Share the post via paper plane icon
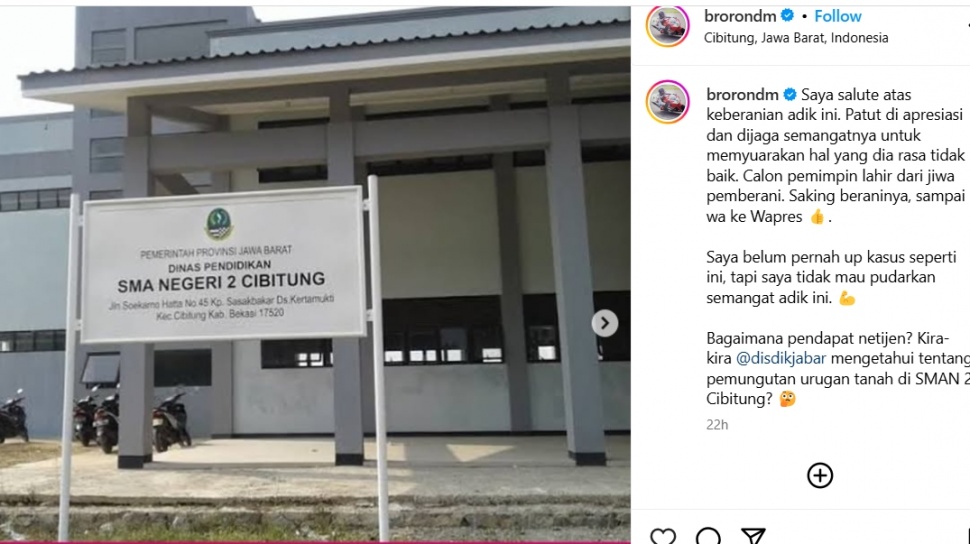Viewport: 970px width, 544px height. pyautogui.click(x=753, y=536)
